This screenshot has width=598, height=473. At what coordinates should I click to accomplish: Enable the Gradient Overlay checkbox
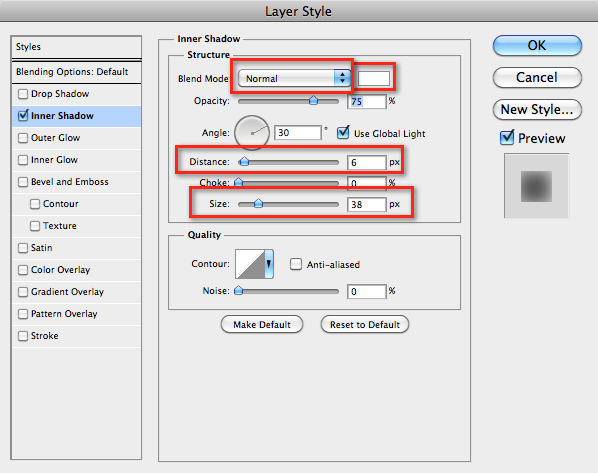(23, 292)
